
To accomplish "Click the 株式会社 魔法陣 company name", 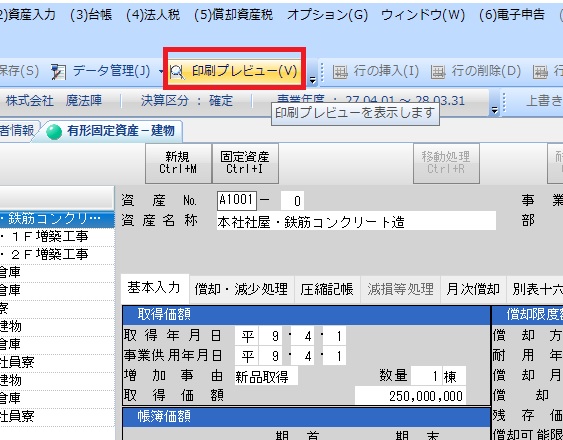I will (54, 101).
